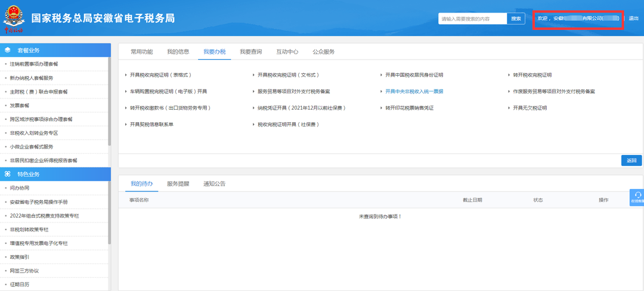Image resolution: width=644 pixels, height=291 pixels.
Task: Click the site title 国家税务总局安徽省电子税务局
Action: click(x=103, y=18)
